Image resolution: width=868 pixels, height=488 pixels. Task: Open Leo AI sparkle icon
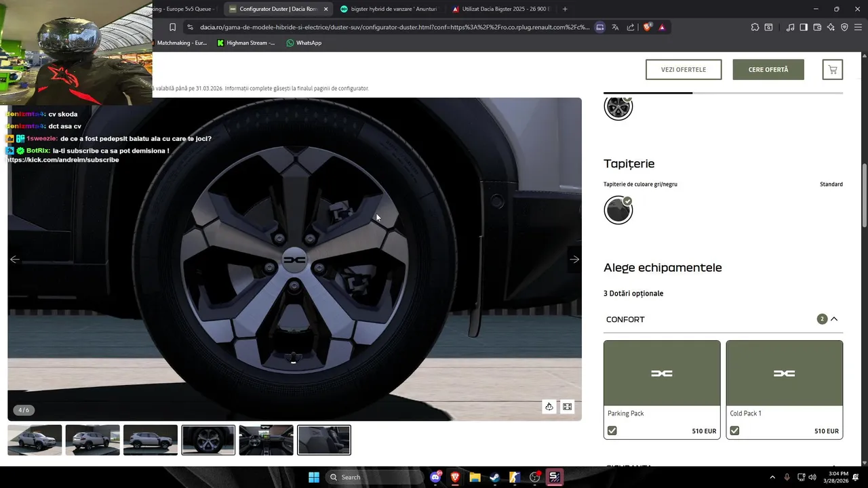click(x=831, y=27)
